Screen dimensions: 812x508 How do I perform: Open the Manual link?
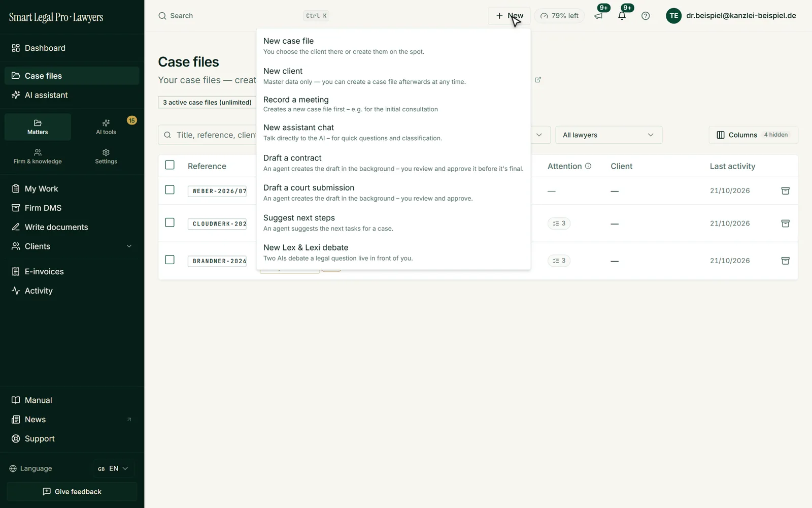click(x=72, y=400)
